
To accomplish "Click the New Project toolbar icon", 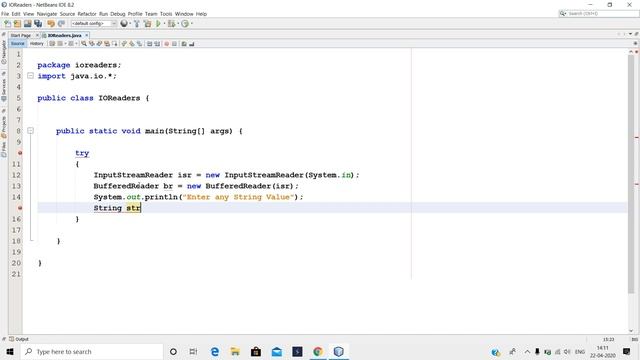I will pyautogui.click(x=17, y=24).
